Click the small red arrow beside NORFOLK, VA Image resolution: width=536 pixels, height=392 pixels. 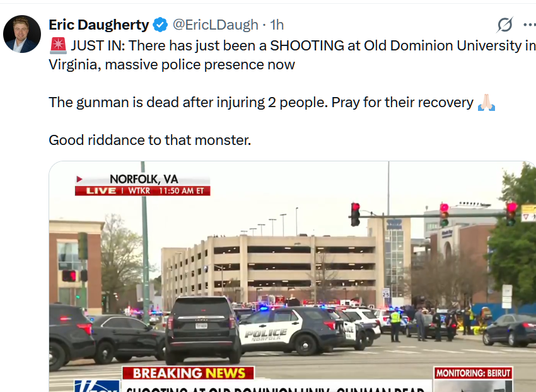pos(79,179)
